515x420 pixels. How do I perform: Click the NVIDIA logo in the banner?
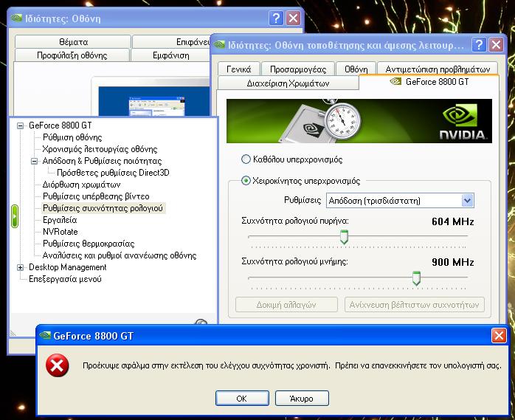coord(463,122)
